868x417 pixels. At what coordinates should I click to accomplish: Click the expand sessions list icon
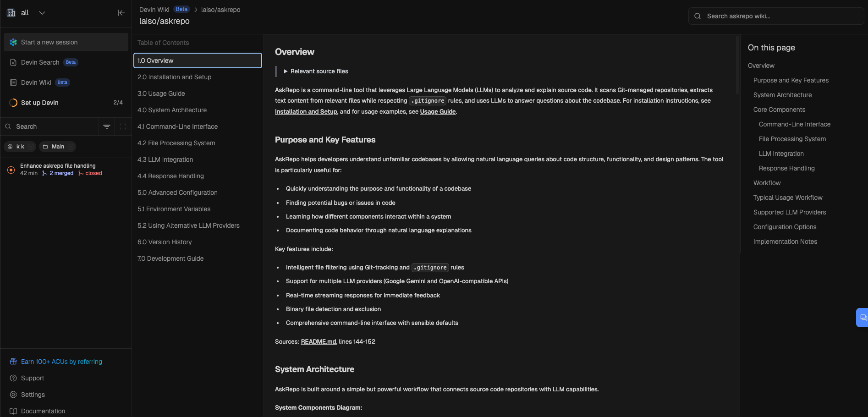123,126
